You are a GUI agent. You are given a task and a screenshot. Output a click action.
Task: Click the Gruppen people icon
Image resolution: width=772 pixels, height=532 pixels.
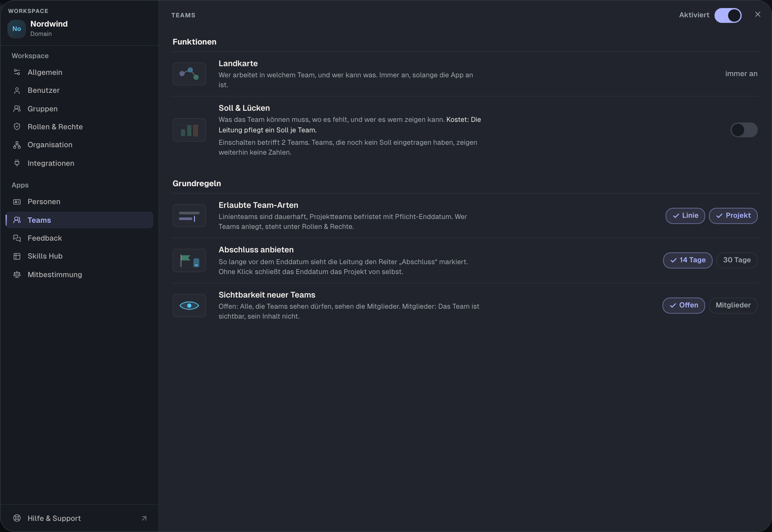click(x=17, y=109)
